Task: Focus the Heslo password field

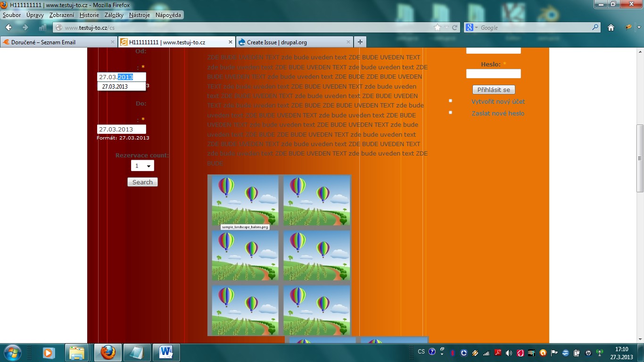Action: click(494, 74)
